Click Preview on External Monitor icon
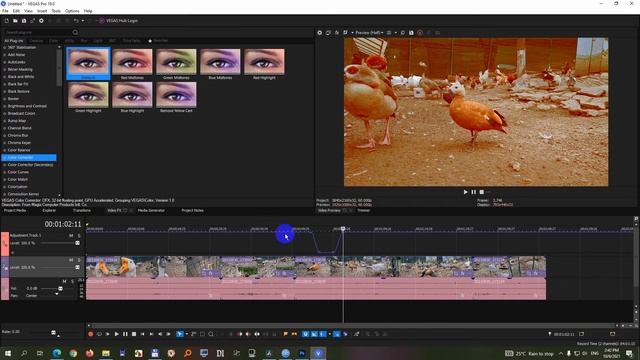The image size is (640, 360). point(328,33)
